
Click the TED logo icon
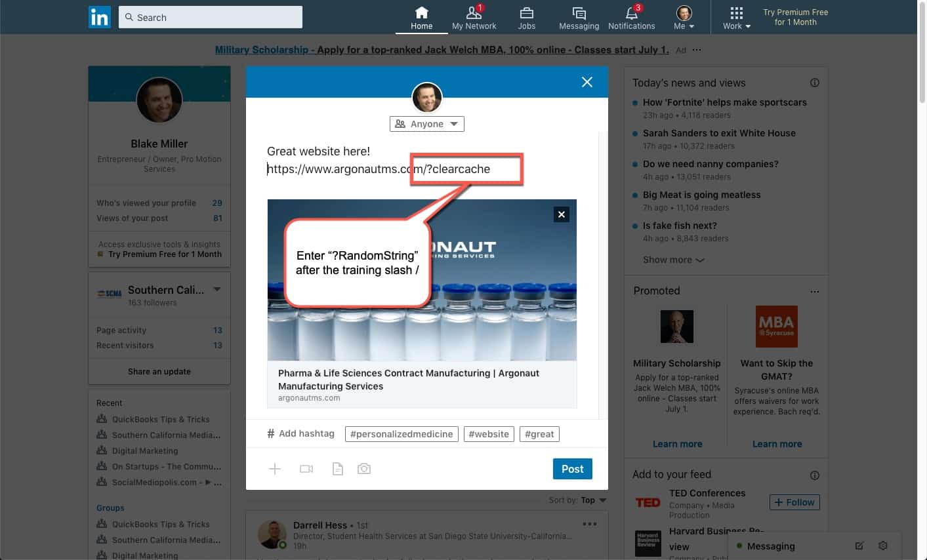click(648, 502)
